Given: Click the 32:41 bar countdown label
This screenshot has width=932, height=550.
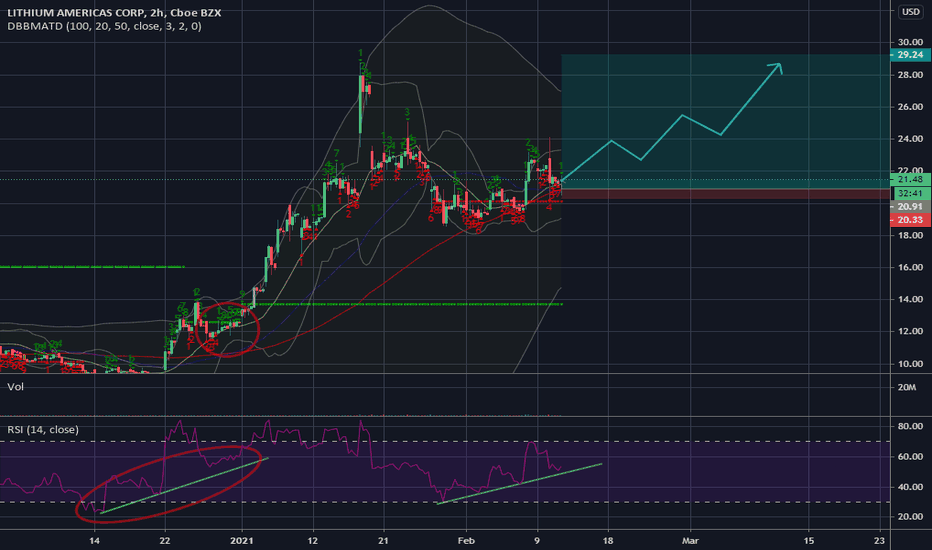Looking at the screenshot, I should [x=910, y=193].
